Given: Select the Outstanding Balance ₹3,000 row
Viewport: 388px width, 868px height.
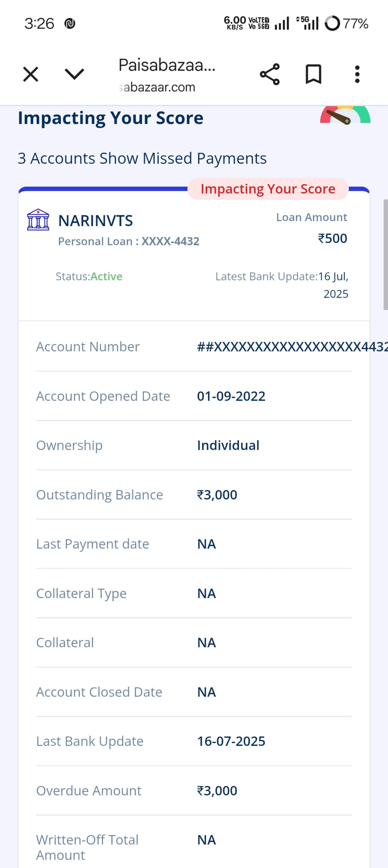Looking at the screenshot, I should 194,495.
